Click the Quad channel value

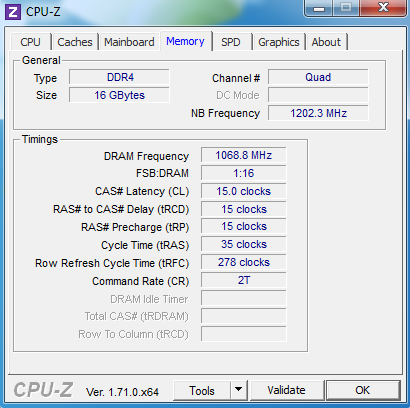pyautogui.click(x=318, y=77)
